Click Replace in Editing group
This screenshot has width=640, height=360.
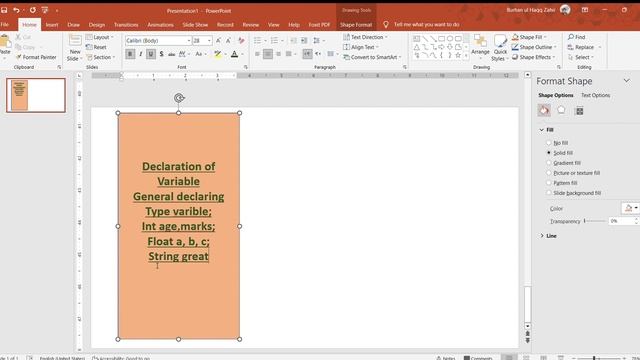point(581,47)
